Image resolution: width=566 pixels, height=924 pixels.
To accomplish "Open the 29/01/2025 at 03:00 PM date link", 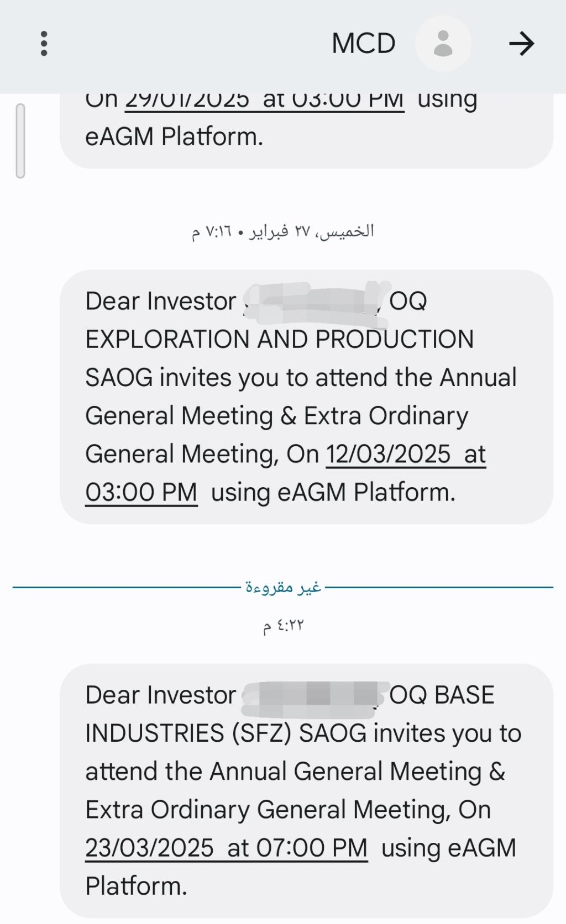I will [x=264, y=101].
